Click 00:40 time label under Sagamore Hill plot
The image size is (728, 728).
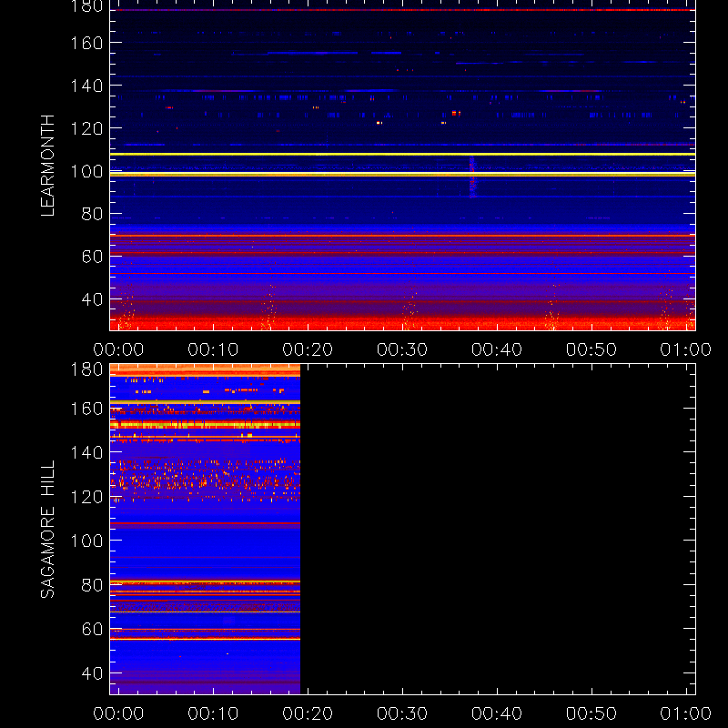[497, 713]
